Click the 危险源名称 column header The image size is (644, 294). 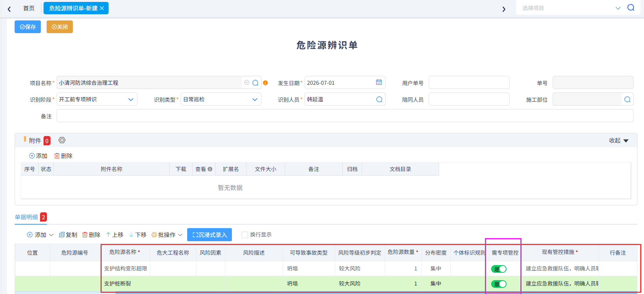click(125, 252)
